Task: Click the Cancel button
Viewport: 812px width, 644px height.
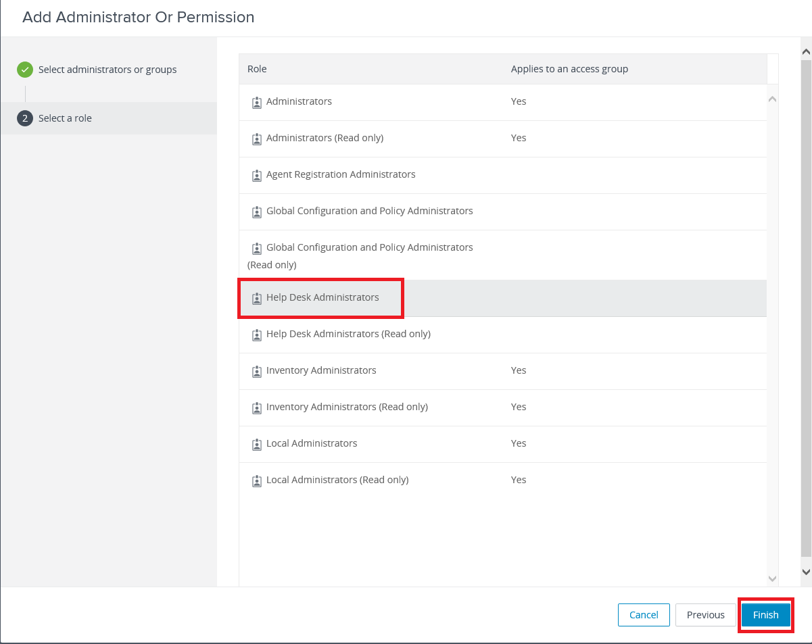Action: pyautogui.click(x=643, y=615)
